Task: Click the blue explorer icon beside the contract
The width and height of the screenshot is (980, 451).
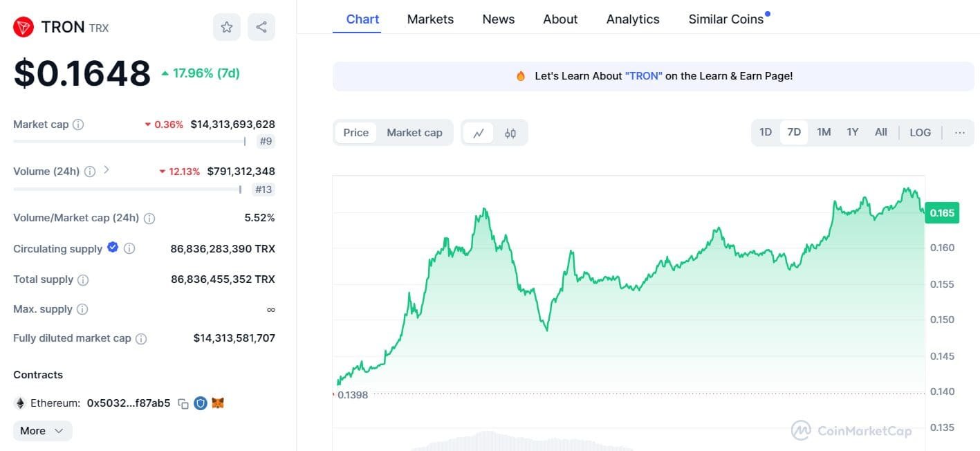Action: 201,403
